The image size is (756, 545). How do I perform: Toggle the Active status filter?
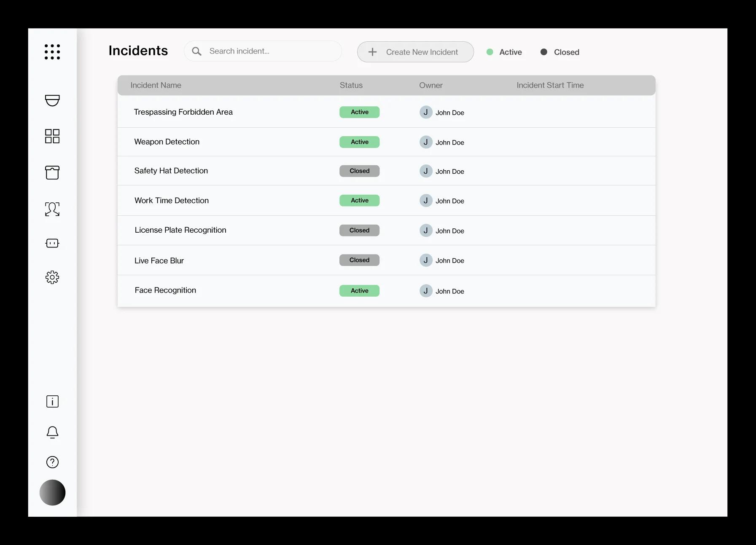point(504,52)
